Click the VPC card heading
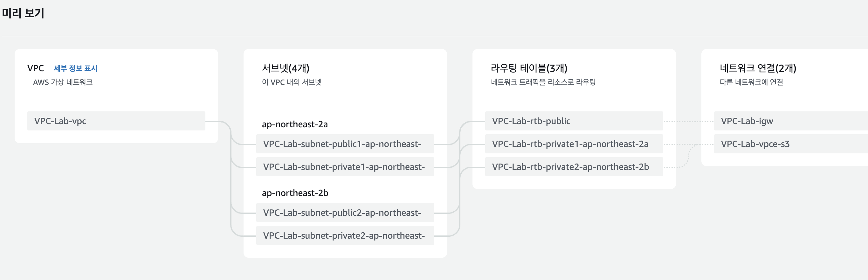The width and height of the screenshot is (868, 280). tap(35, 68)
